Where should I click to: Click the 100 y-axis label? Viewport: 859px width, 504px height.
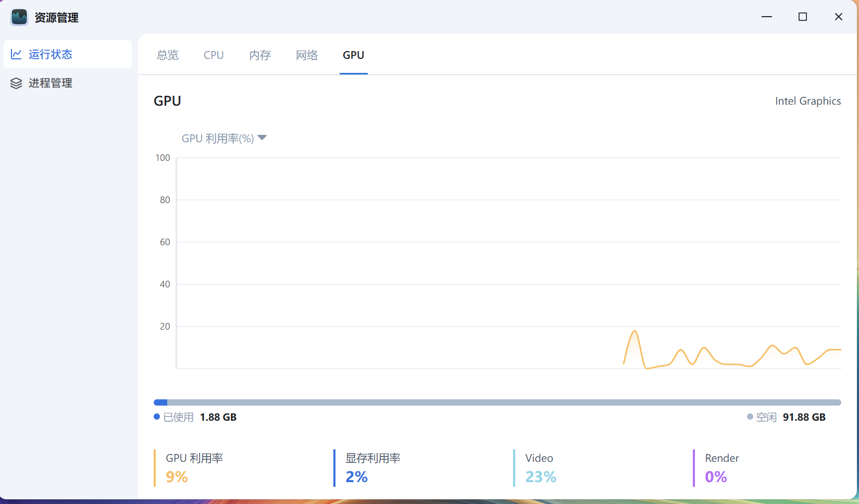click(x=163, y=158)
